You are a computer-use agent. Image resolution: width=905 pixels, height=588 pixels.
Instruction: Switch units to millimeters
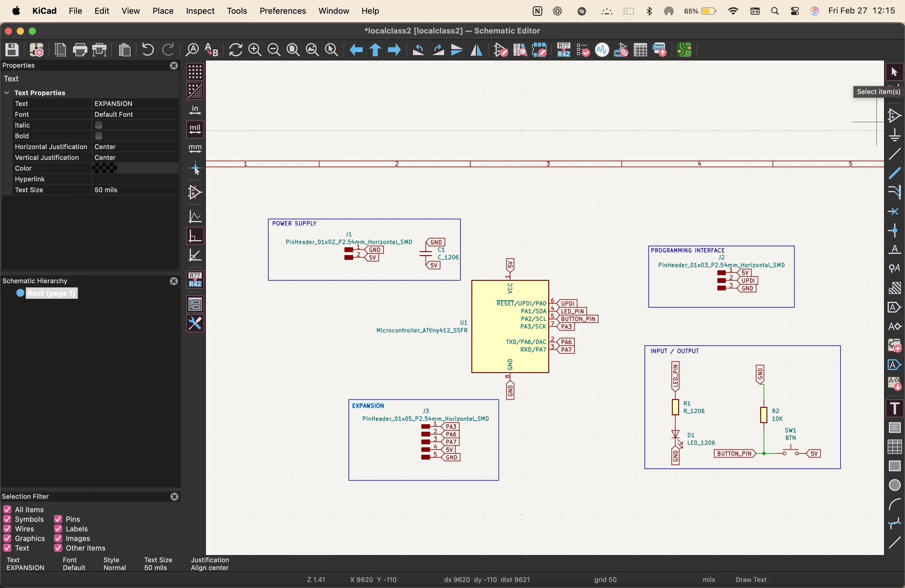click(x=195, y=149)
